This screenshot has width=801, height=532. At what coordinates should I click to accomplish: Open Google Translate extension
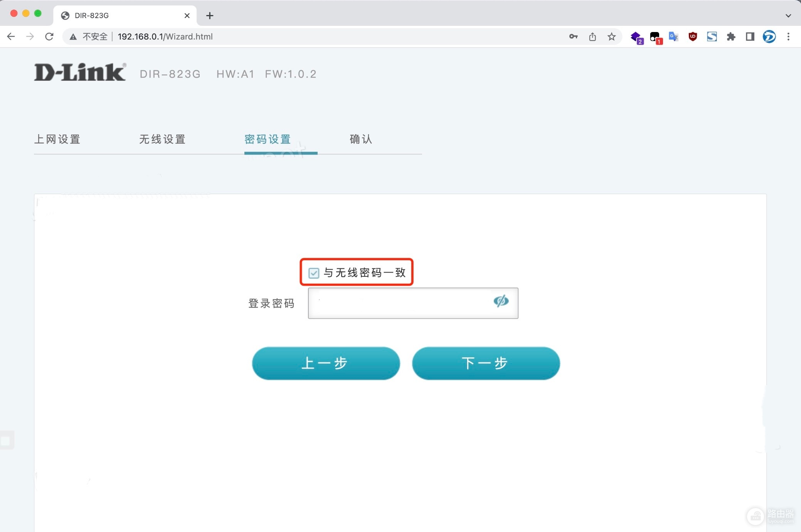673,37
